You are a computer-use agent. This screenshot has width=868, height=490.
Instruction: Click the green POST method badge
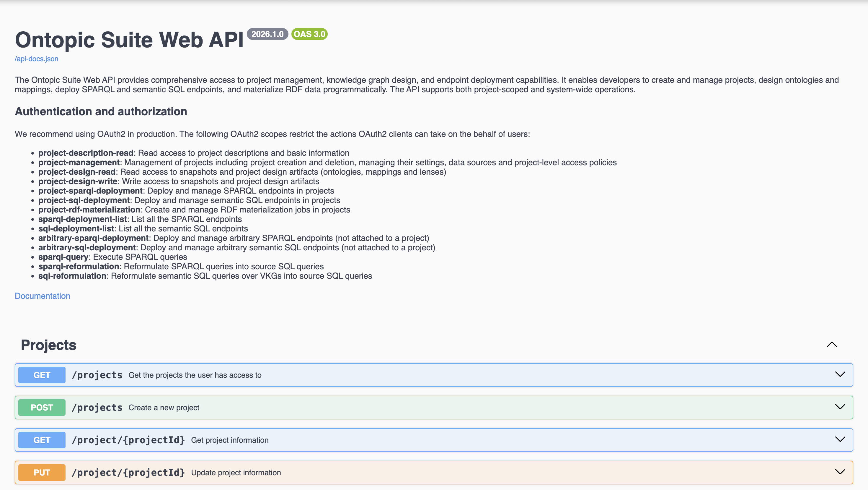tap(42, 407)
